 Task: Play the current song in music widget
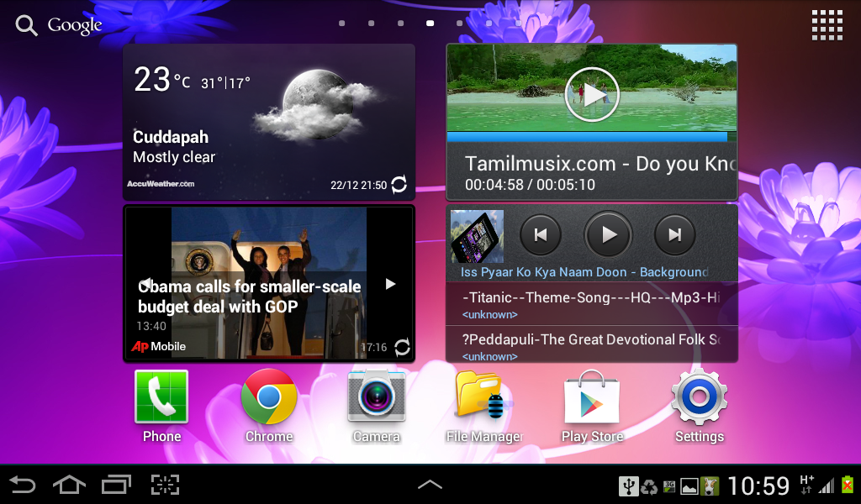(608, 234)
